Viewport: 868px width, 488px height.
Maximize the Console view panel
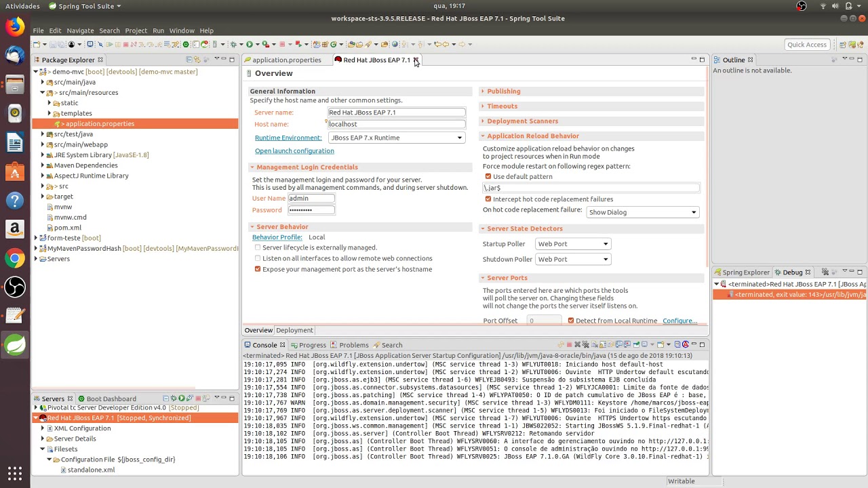click(702, 345)
